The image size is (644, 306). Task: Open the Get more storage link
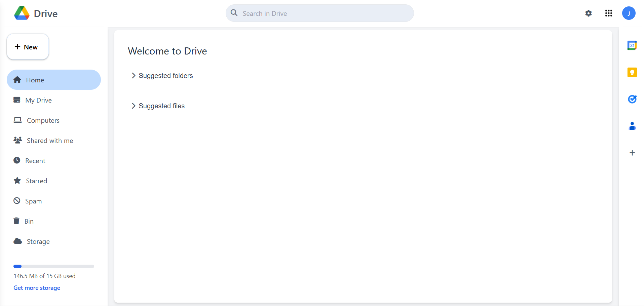coord(36,288)
